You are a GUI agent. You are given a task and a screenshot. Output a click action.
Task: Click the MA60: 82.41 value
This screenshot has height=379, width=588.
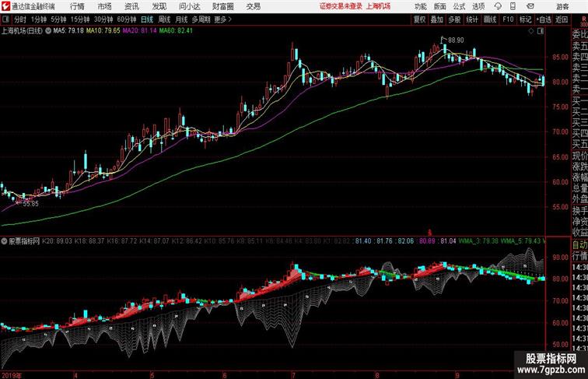click(x=176, y=31)
